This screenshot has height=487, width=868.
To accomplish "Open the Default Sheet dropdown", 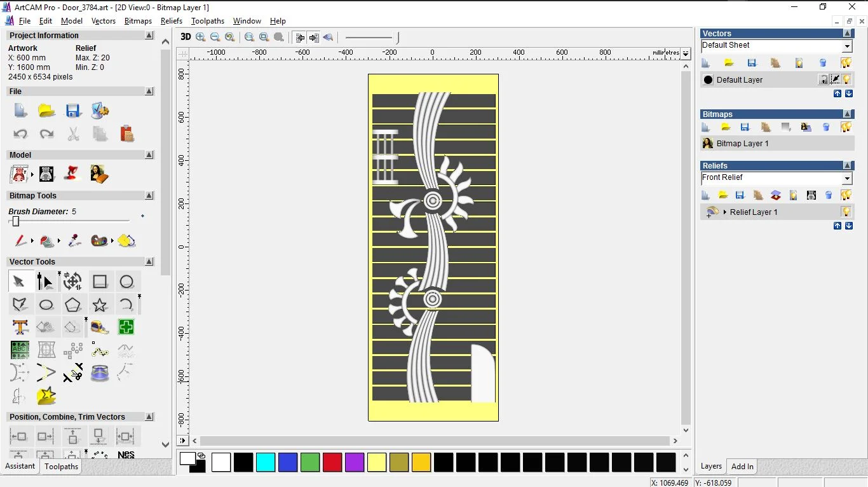I will coord(847,46).
